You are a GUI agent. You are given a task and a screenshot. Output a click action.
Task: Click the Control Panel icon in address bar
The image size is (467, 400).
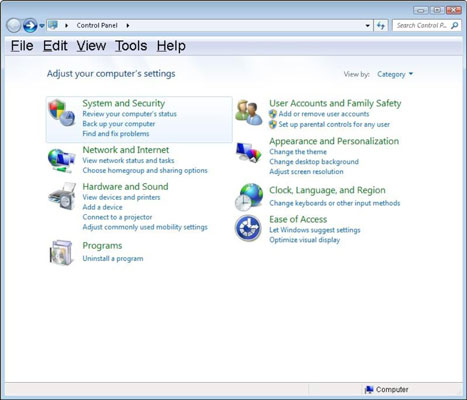(x=53, y=25)
